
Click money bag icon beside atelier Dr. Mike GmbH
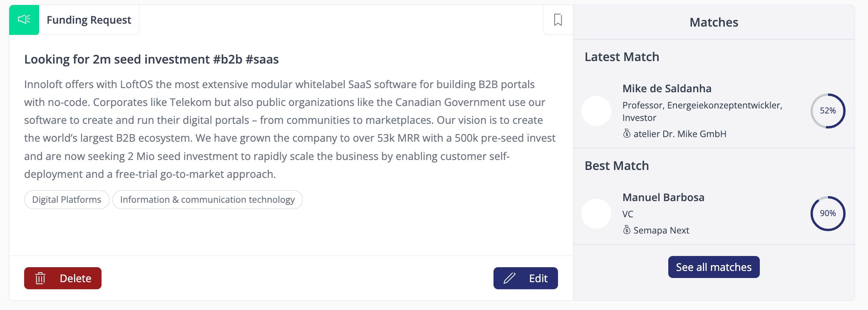(x=627, y=134)
